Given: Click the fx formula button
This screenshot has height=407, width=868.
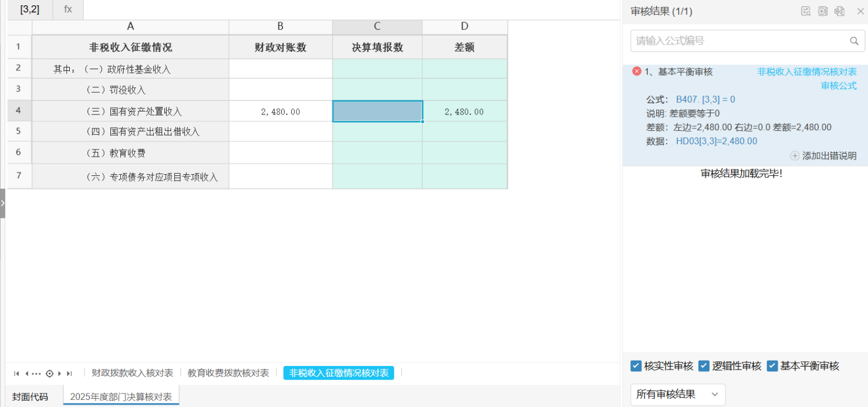Looking at the screenshot, I should coord(68,9).
